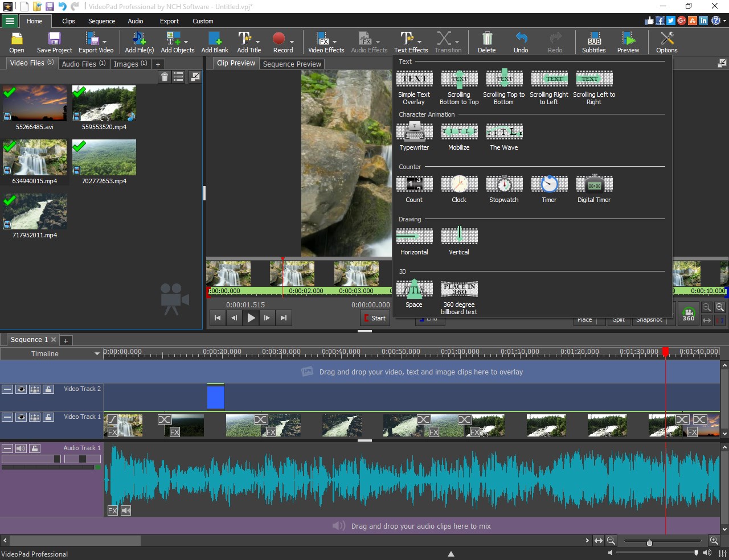Open the 360 preview mode button
729x560 pixels.
(689, 313)
